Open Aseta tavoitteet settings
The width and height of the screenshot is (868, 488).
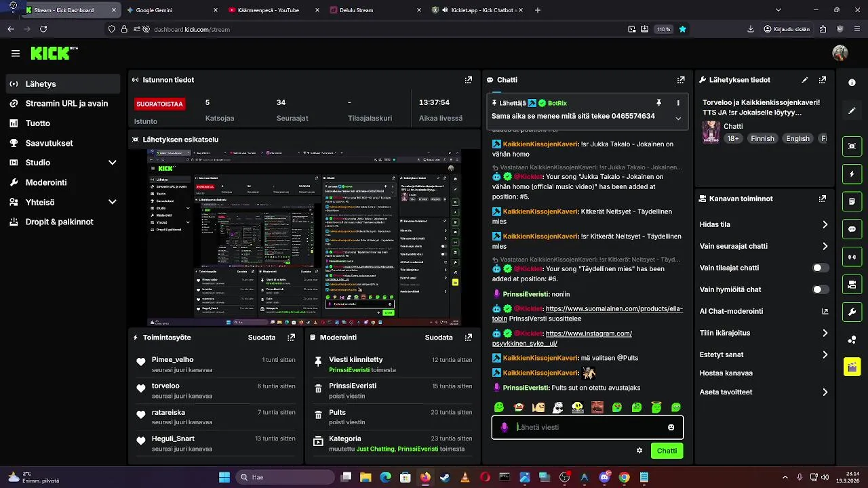click(764, 392)
